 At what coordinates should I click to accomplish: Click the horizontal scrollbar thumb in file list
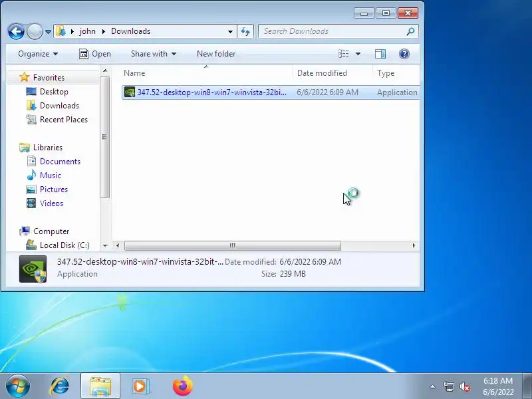[232, 245]
